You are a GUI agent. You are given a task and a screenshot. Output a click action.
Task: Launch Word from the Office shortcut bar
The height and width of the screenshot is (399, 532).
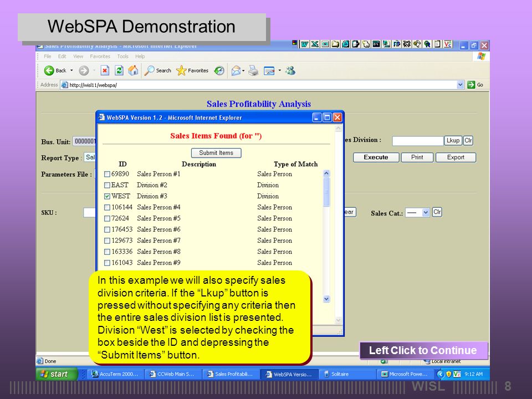click(305, 44)
